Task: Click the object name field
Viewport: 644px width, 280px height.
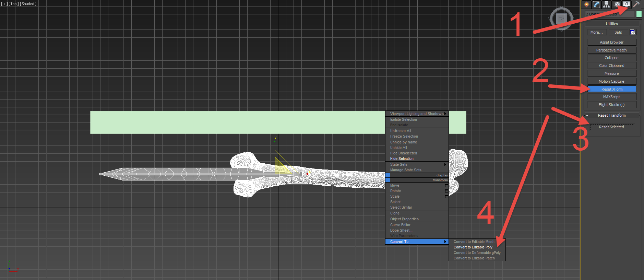Action: [x=610, y=14]
